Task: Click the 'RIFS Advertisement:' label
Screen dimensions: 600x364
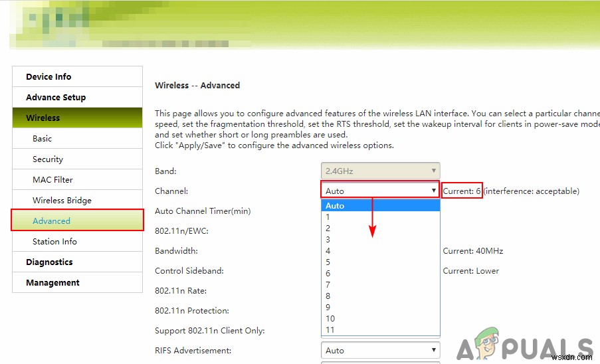Action: click(193, 350)
